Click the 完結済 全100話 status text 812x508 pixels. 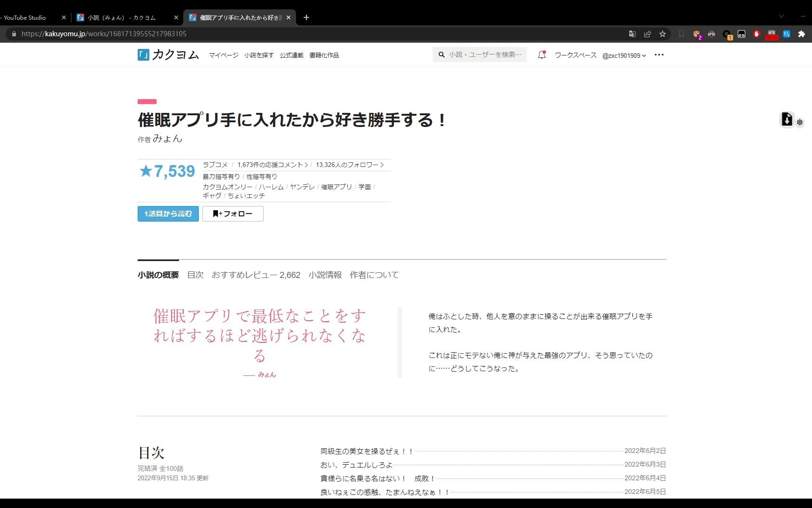pos(160,468)
